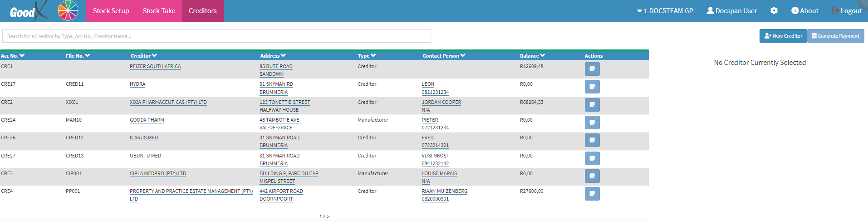Click contact person LEON
Viewport: 868px width, 221px height.
click(428, 84)
